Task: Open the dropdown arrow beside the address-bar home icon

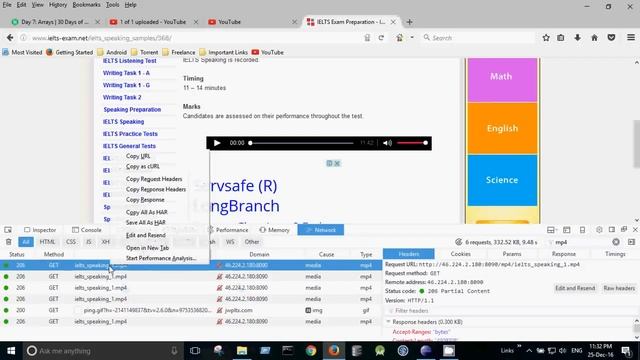Action: click(x=412, y=38)
